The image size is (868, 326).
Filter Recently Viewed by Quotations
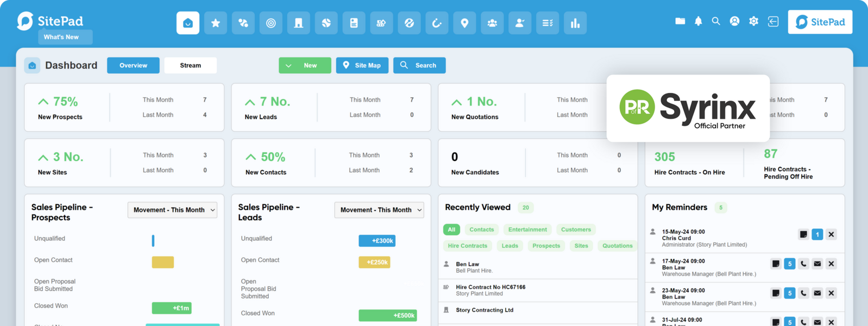click(618, 246)
